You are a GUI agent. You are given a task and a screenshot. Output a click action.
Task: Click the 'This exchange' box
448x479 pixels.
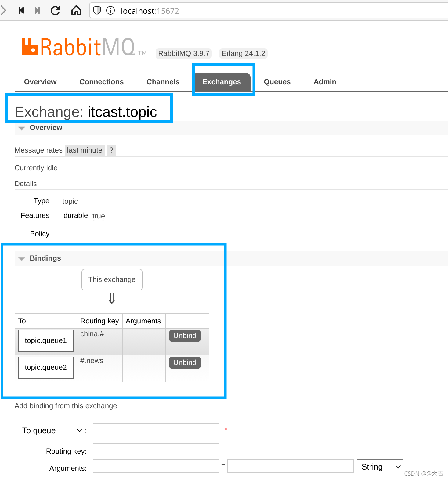(x=112, y=279)
